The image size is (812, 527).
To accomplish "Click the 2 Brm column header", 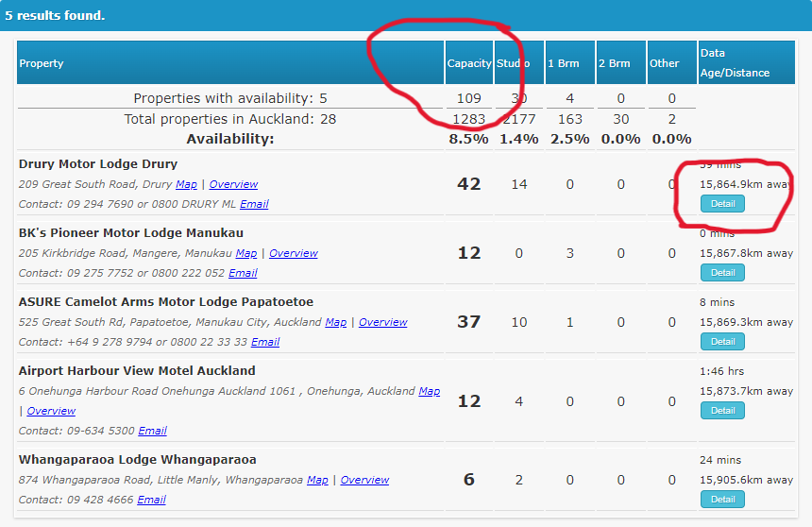I will pos(621,62).
